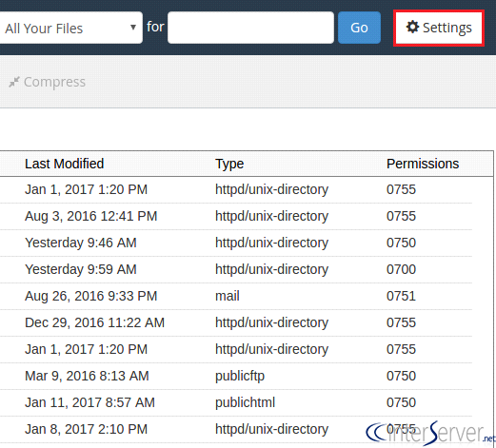
Task: Select the Mar 9, 2016 8:13 AM date cell
Action: (87, 376)
